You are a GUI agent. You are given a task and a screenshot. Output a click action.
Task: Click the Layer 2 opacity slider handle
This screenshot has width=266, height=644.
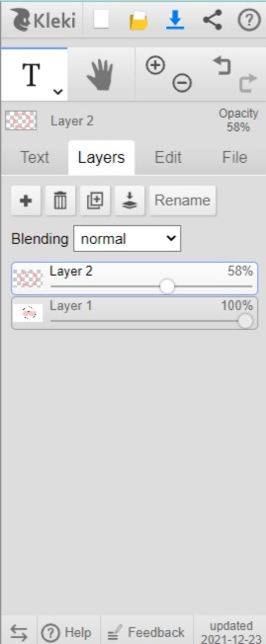click(x=167, y=286)
